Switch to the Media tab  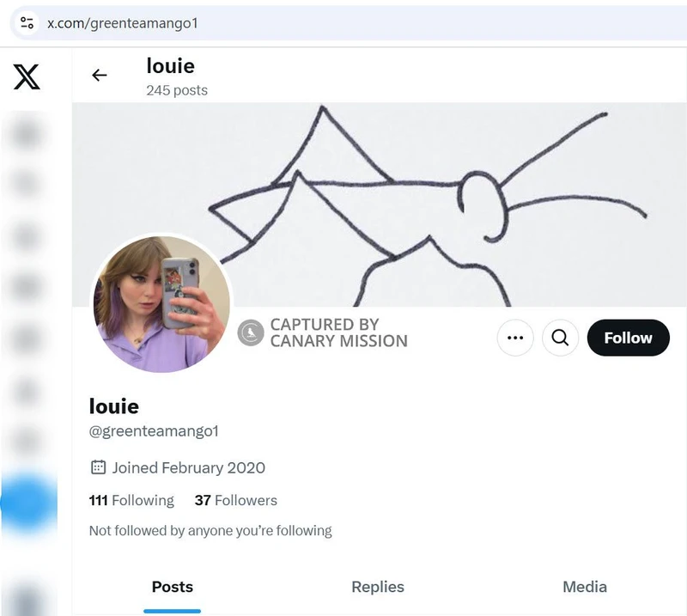point(585,587)
